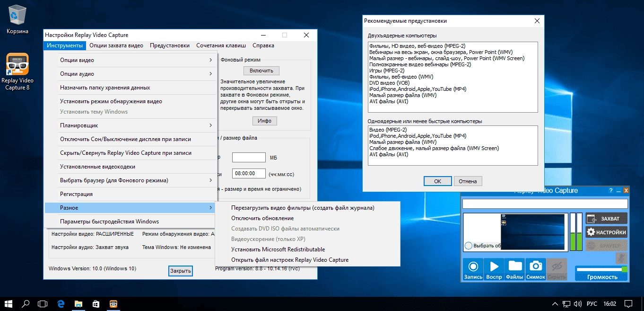The width and height of the screenshot is (644, 311).
Task: Select Установить Microsoft Redistributable
Action: pos(307,249)
